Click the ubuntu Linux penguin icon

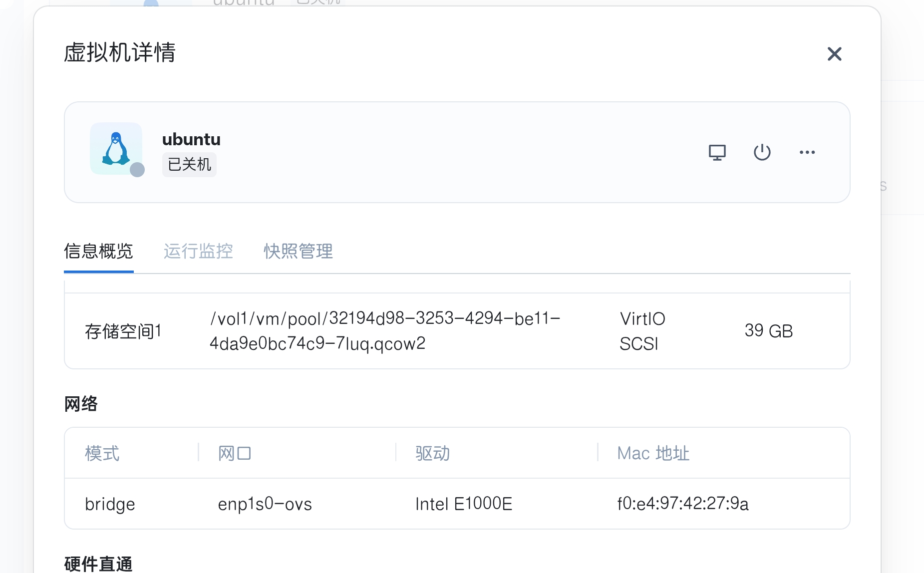tap(116, 149)
